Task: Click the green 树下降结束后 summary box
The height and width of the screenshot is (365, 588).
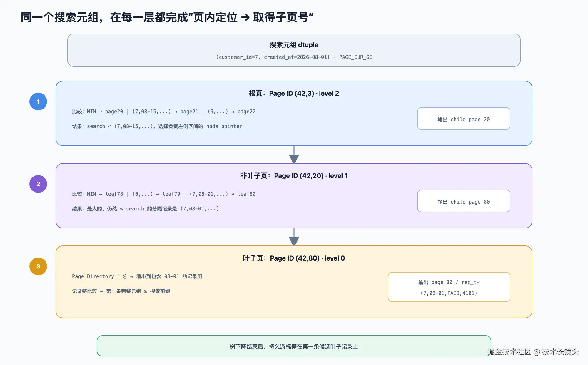Action: click(x=294, y=346)
